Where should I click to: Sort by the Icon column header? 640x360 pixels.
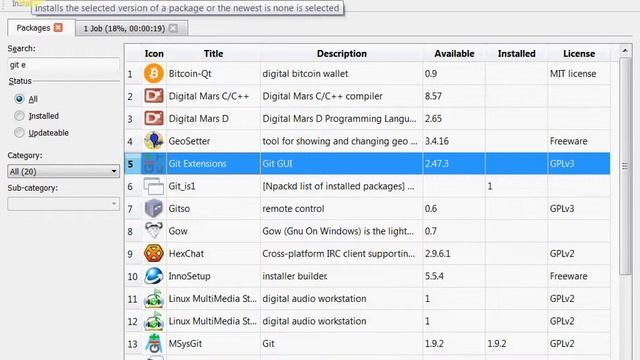pyautogui.click(x=154, y=53)
